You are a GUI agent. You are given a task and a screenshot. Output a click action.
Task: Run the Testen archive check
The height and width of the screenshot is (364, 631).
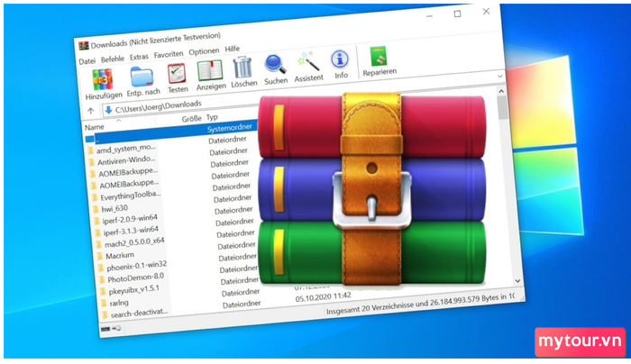[177, 78]
